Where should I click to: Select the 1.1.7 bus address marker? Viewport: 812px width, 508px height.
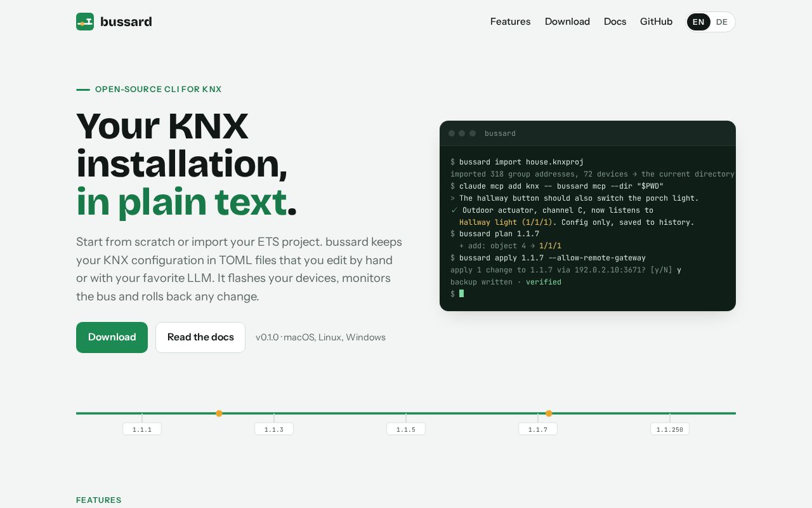[538, 429]
